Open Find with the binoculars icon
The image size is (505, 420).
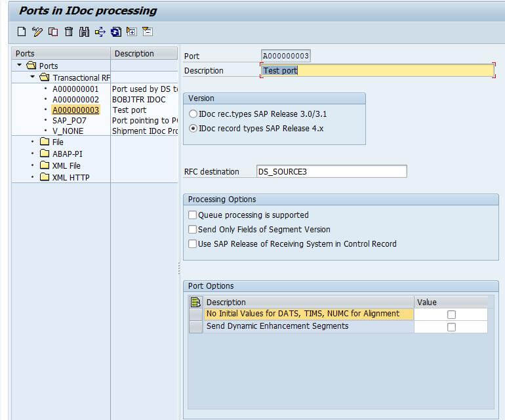84,31
